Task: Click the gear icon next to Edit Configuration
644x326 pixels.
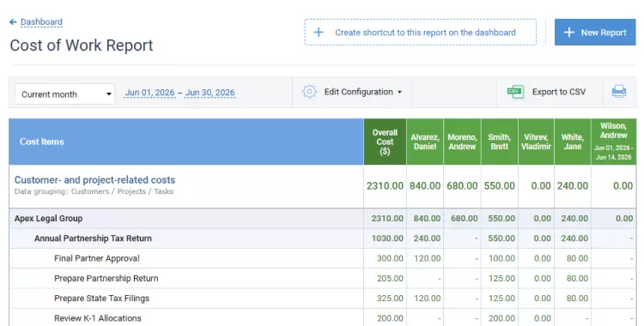Action: [309, 92]
